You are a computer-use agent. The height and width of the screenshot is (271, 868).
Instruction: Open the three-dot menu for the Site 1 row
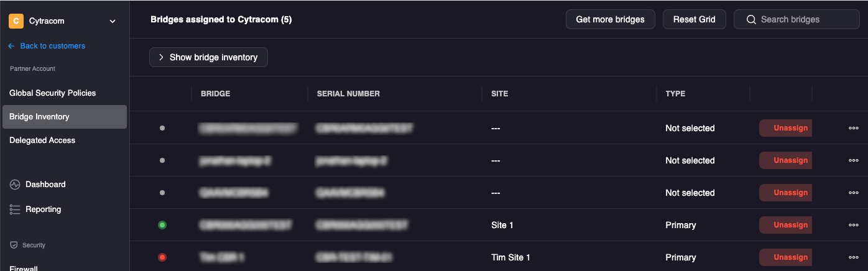853,225
